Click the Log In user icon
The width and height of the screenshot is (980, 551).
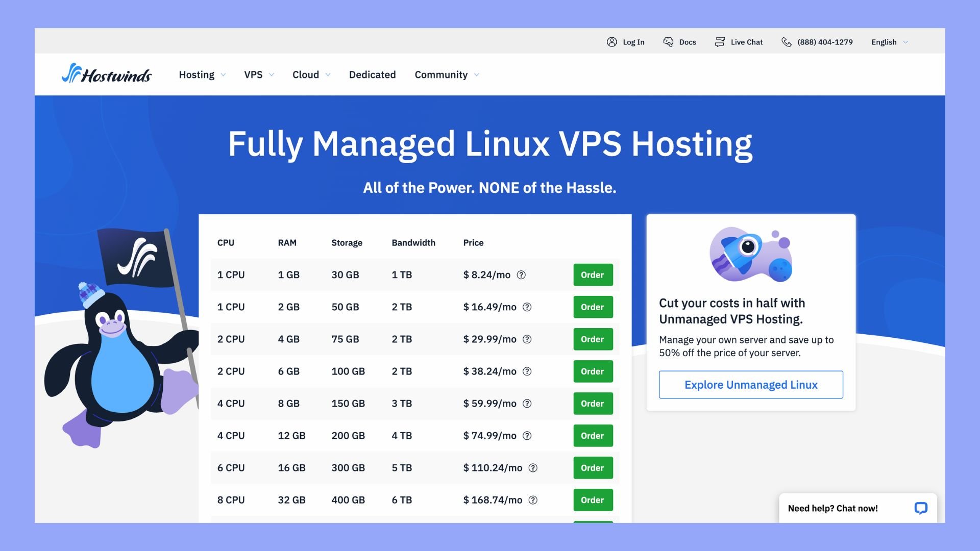pyautogui.click(x=611, y=42)
